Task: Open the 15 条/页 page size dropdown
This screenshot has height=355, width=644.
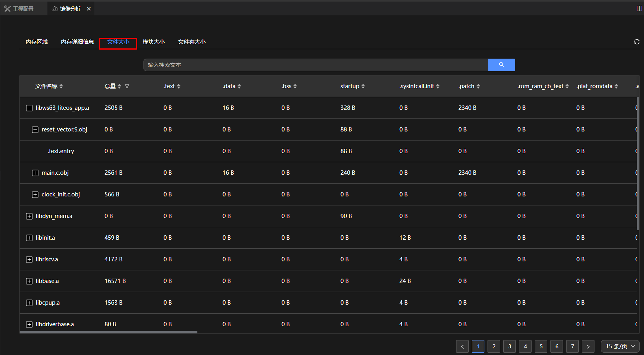Action: 620,346
